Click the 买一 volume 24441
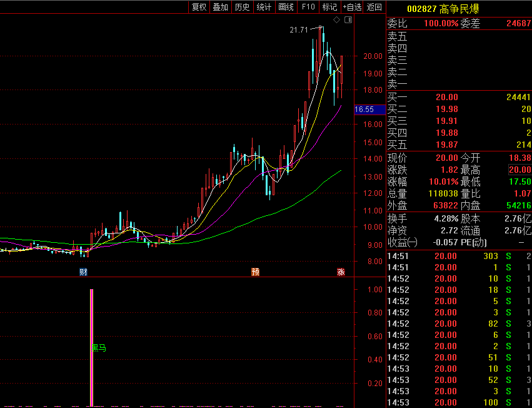 tap(518, 97)
